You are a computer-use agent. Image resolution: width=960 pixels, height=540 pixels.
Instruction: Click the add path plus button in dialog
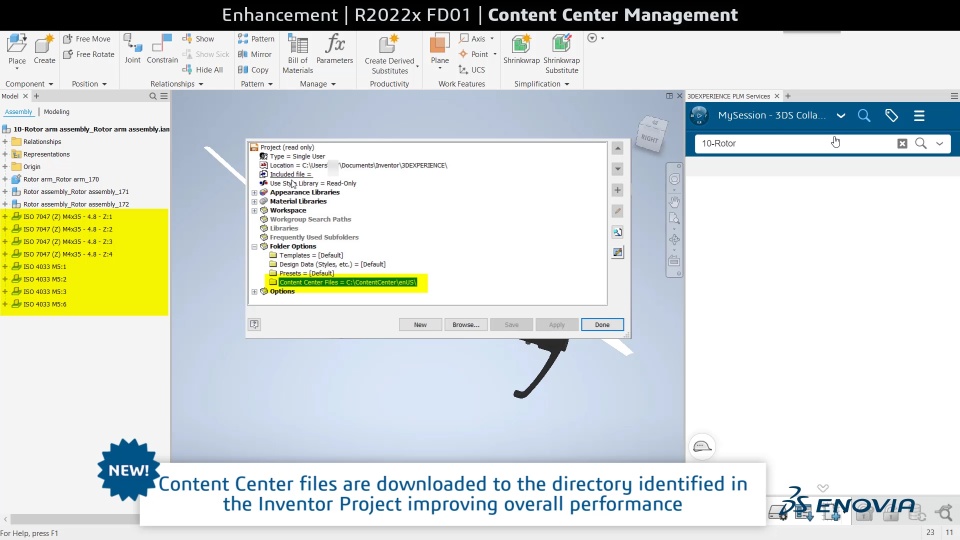point(618,190)
